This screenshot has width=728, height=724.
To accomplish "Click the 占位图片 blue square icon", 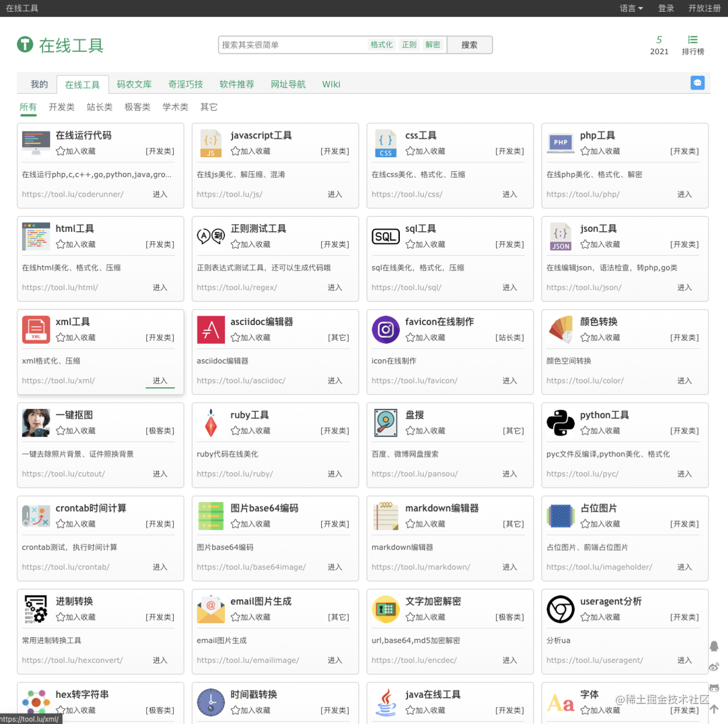I will pos(561,516).
